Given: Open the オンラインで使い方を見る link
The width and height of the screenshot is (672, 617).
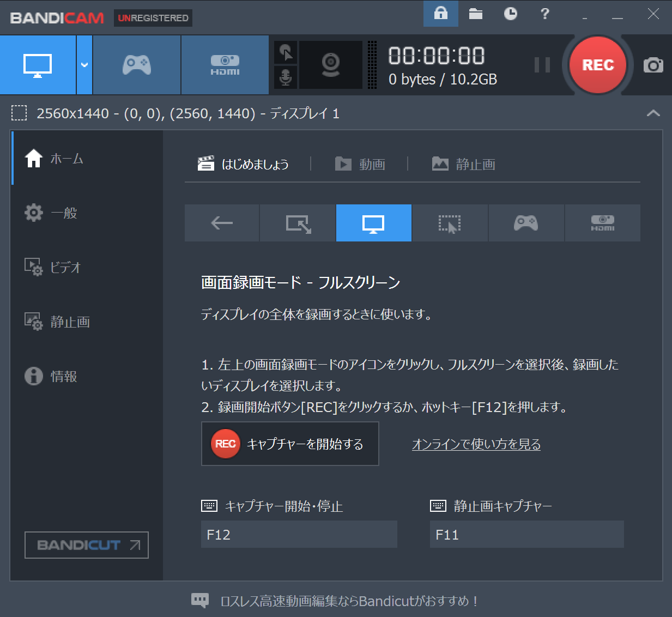Looking at the screenshot, I should click(x=476, y=444).
